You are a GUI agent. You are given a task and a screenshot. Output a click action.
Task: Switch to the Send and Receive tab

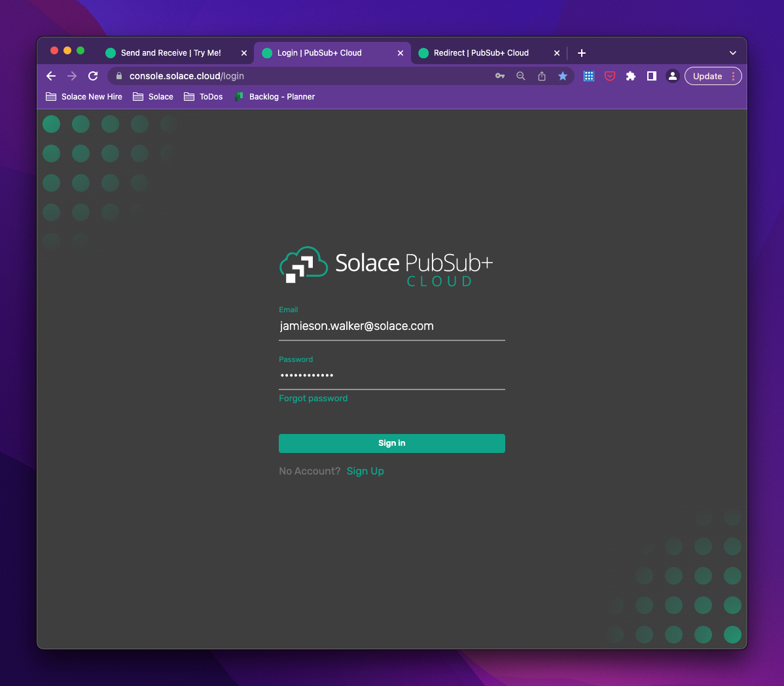(x=171, y=52)
